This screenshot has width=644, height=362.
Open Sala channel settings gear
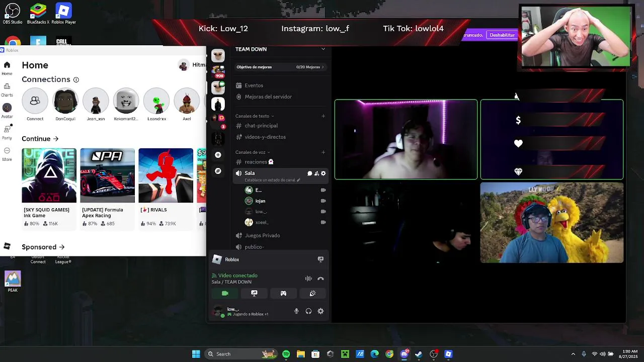pyautogui.click(x=324, y=173)
